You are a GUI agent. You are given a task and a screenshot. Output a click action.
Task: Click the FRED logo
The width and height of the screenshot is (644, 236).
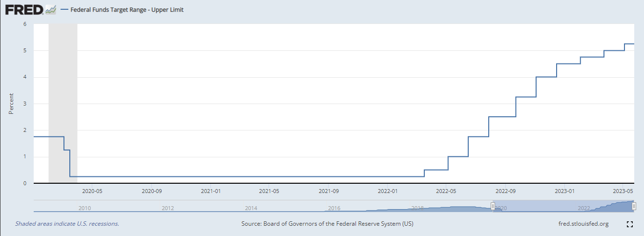30,9
